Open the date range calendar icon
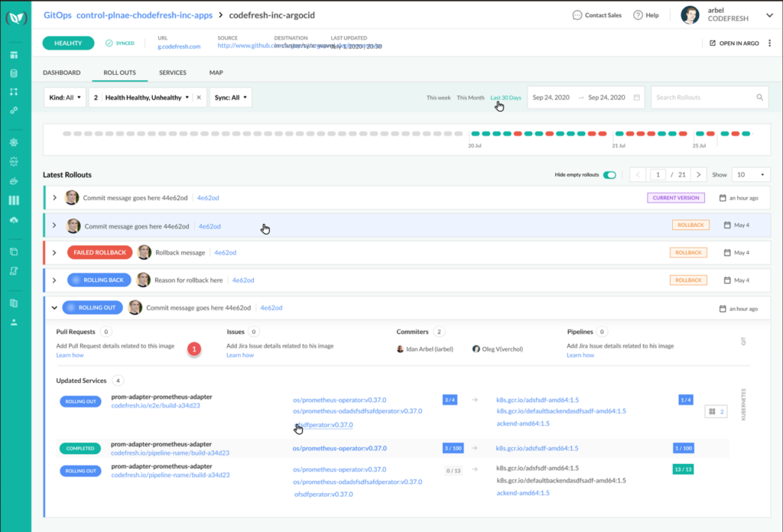Image resolution: width=783 pixels, height=532 pixels. [x=637, y=97]
